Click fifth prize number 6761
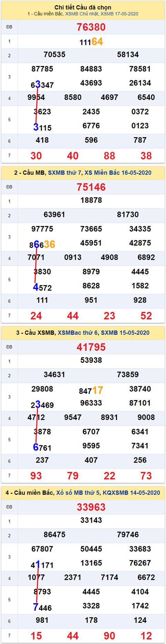The image size is (166, 644). click(x=42, y=447)
